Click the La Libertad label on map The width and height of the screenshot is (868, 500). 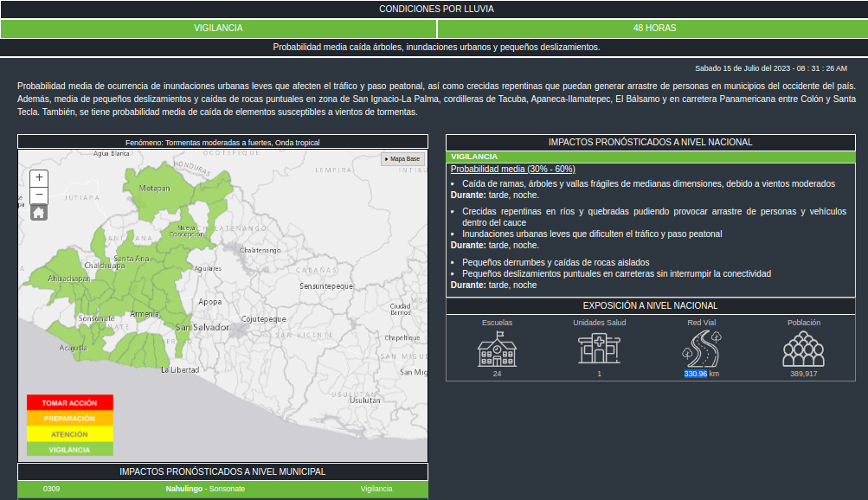click(x=180, y=370)
